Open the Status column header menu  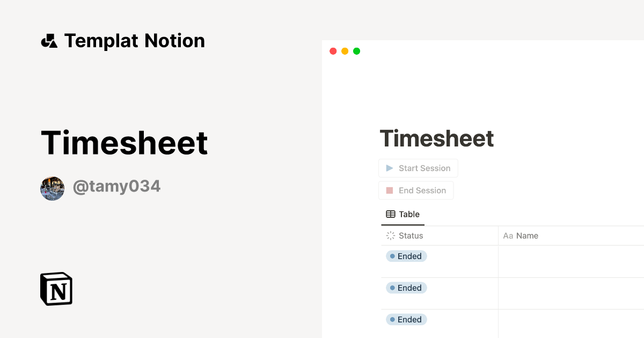click(x=411, y=236)
